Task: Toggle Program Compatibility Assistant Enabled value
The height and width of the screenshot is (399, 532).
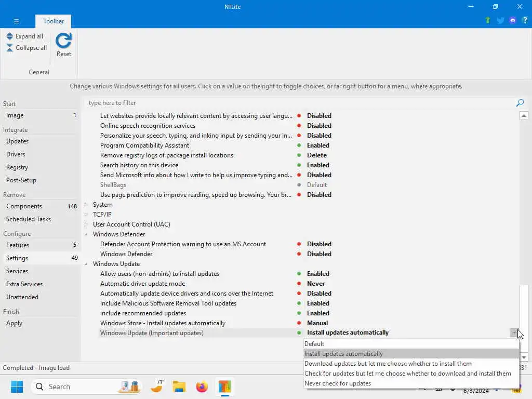Action: [x=318, y=145]
